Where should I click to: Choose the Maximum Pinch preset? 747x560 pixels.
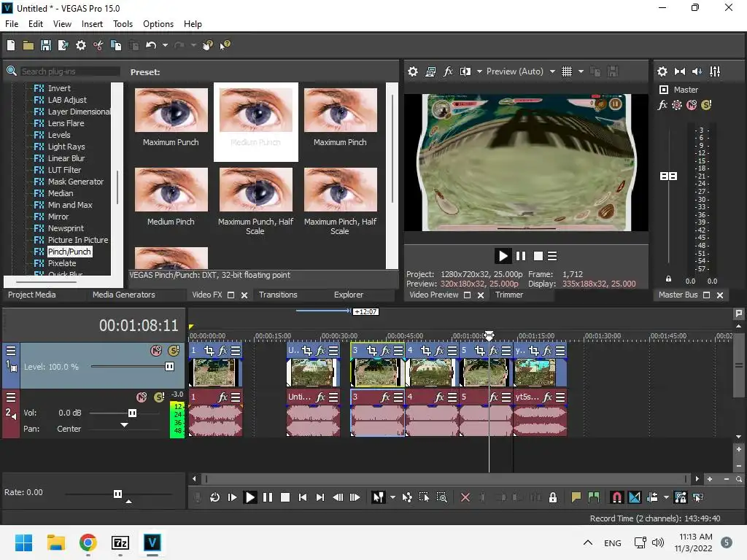340,117
